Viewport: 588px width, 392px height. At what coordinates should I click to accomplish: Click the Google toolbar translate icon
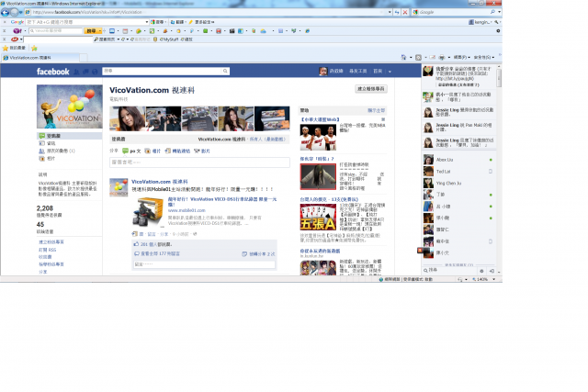point(173,22)
